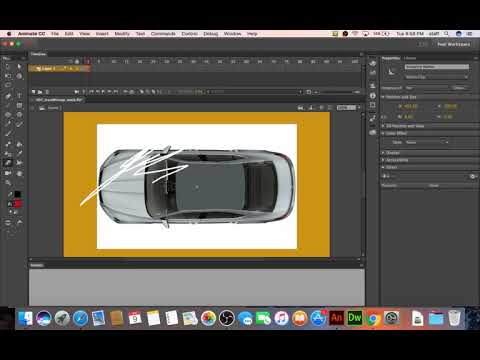Select the Rectangle tool
This screenshot has width=480, height=360.
tap(19, 106)
